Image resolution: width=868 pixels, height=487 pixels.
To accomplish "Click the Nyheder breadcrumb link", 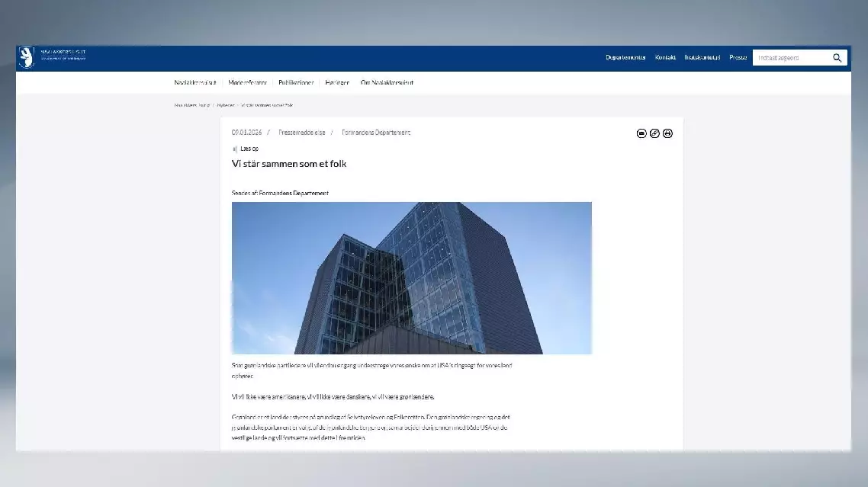I will click(226, 105).
